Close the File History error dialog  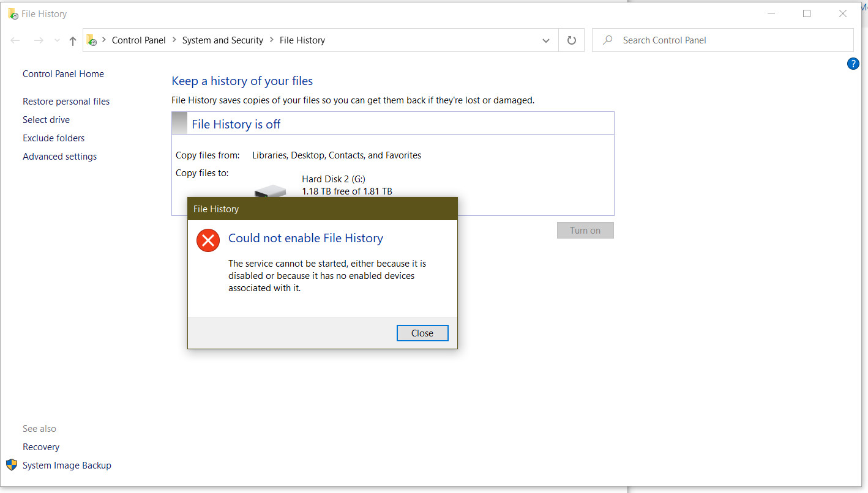tap(422, 333)
